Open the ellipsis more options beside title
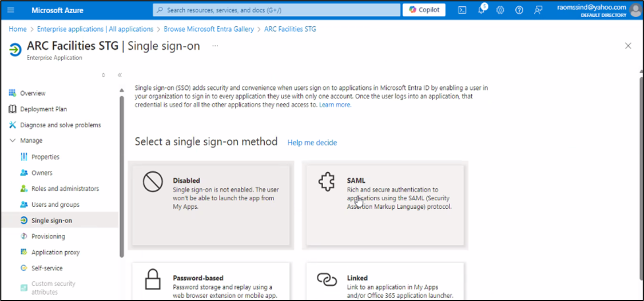 (x=215, y=46)
